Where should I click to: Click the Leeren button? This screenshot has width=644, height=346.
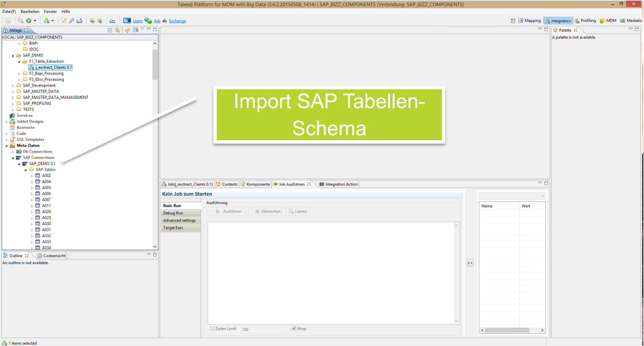coord(297,211)
